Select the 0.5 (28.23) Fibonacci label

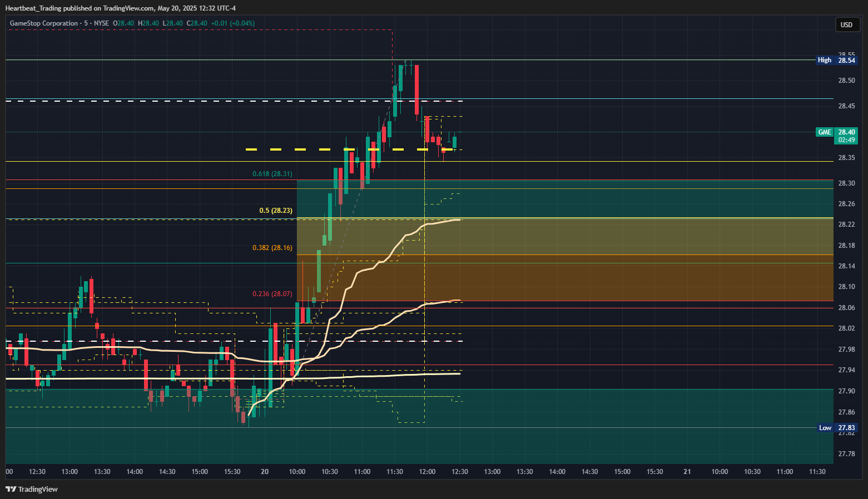pos(276,211)
